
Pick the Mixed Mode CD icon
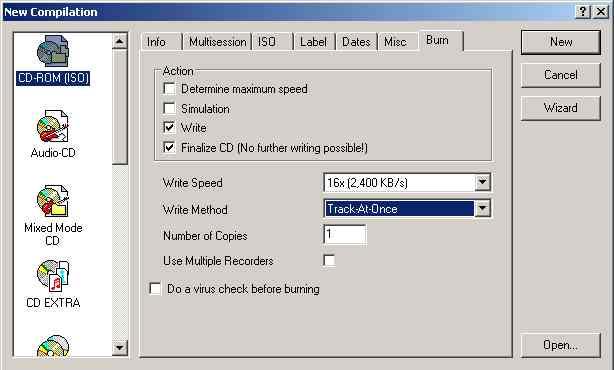(x=53, y=201)
